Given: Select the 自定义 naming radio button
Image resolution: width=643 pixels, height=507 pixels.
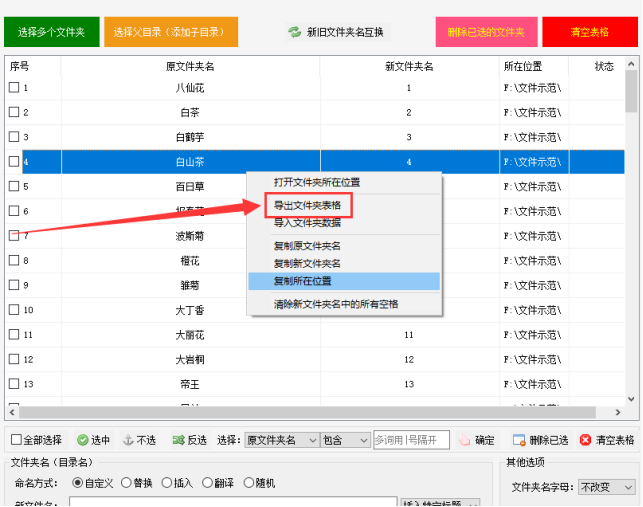Looking at the screenshot, I should (x=77, y=483).
